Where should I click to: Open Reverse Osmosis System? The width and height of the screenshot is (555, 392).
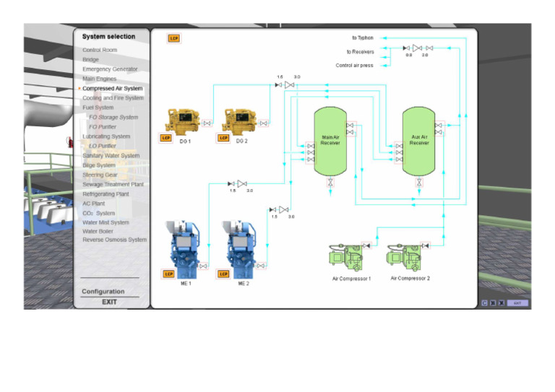point(115,240)
